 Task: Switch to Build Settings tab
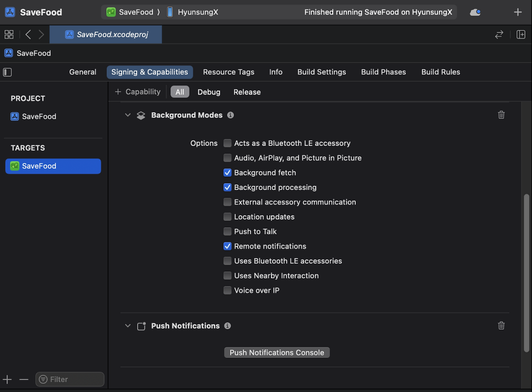(322, 72)
